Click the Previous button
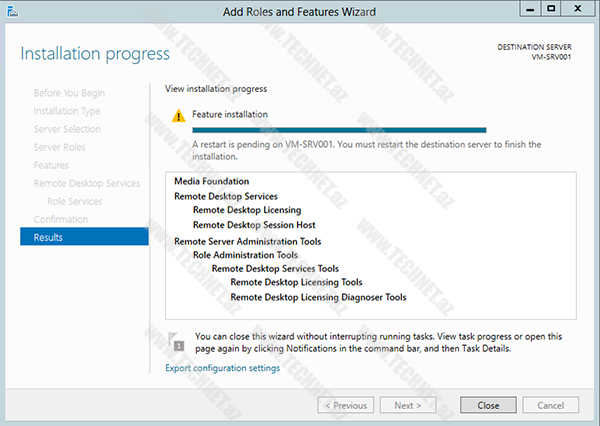Screen dimensions: 600x426 pos(346,405)
